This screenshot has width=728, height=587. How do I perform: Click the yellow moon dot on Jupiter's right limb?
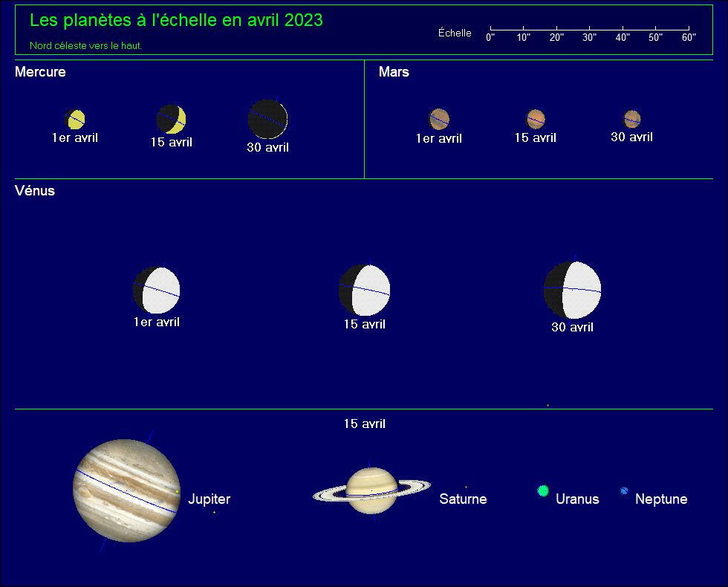178,491
